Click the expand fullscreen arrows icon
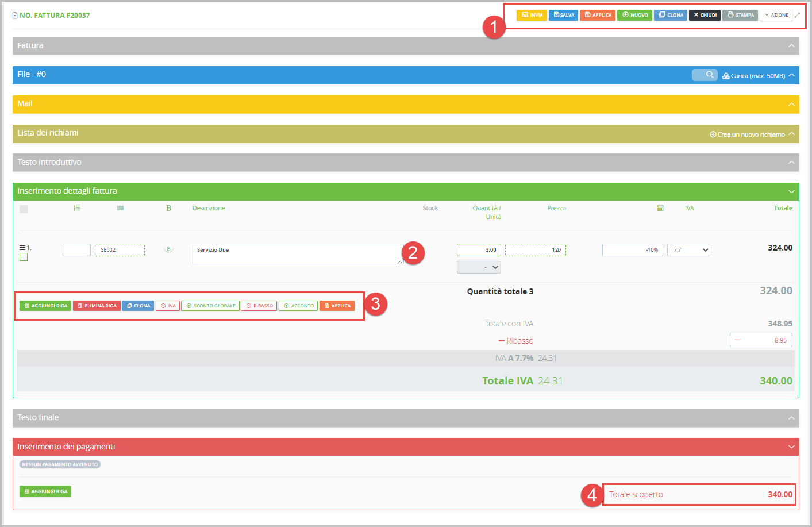This screenshot has width=812, height=527. point(797,15)
